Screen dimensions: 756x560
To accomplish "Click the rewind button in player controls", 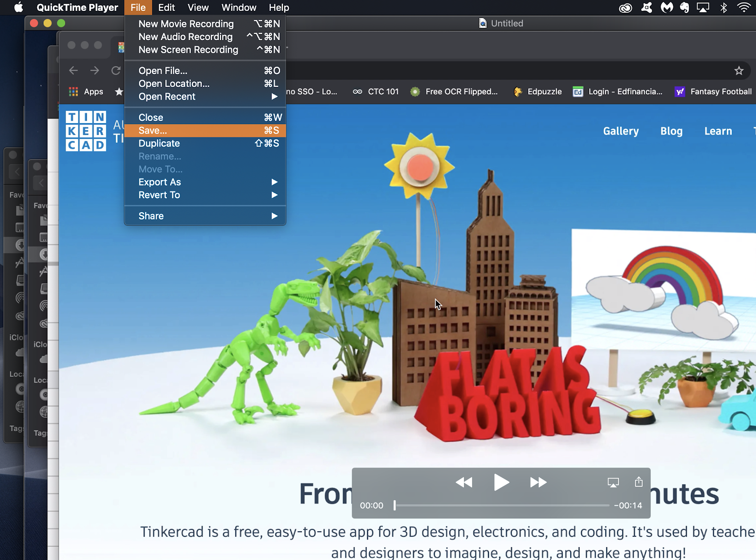I will click(464, 482).
